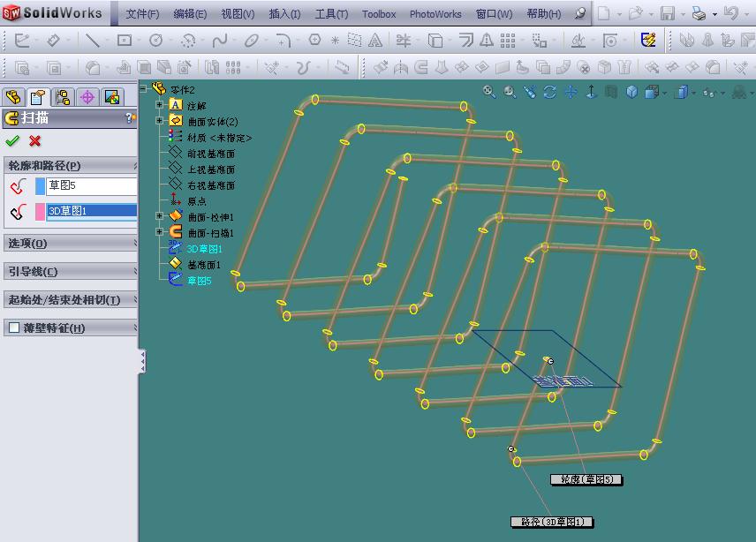Select the Circle sketch tool
Viewport: 756px width, 542px height.
click(155, 41)
